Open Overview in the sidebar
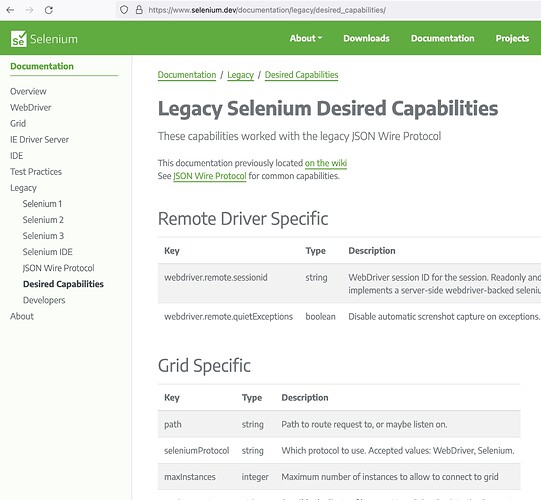 [28, 91]
